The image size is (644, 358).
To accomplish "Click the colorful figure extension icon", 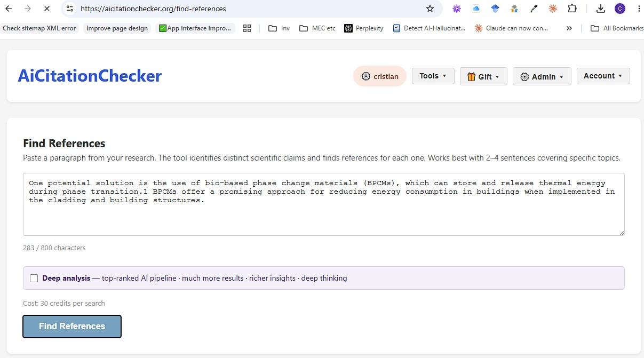I will click(514, 9).
